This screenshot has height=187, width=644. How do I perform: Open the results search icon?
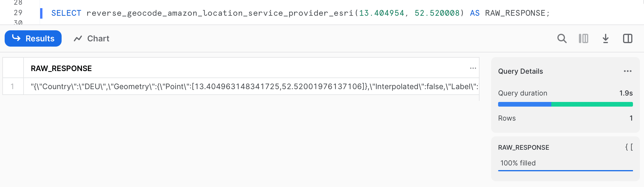tap(562, 38)
